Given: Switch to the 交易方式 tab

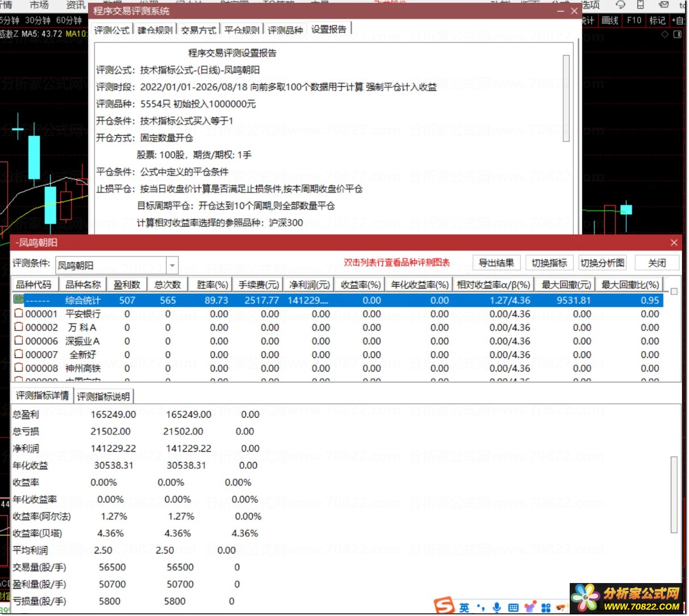Looking at the screenshot, I should pyautogui.click(x=198, y=30).
